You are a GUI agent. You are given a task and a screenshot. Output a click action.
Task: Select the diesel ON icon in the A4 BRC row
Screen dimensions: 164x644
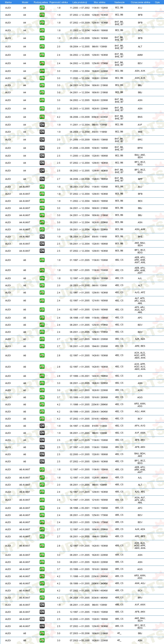[42, 140]
